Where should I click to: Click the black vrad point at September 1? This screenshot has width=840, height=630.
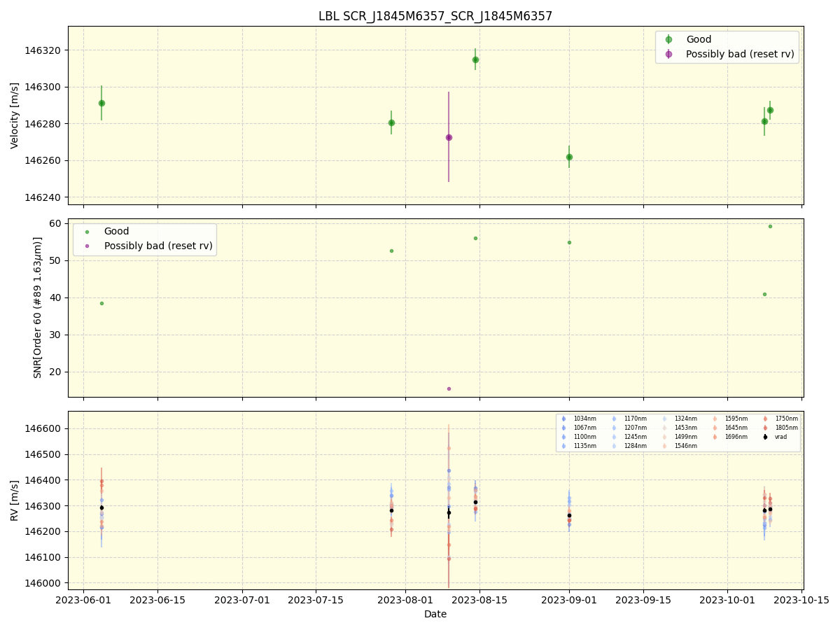point(569,515)
